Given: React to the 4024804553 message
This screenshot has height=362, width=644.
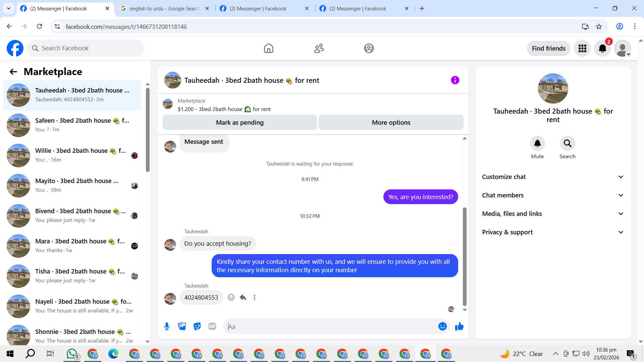Looking at the screenshot, I should (231, 297).
